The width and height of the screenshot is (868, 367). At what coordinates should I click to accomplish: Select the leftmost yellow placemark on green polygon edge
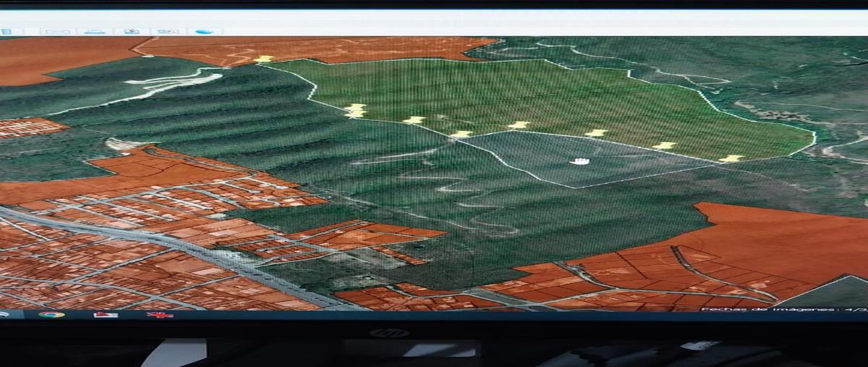click(x=354, y=110)
